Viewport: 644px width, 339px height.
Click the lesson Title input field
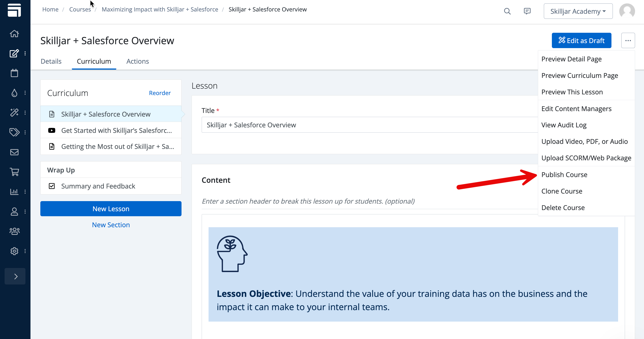pos(369,125)
